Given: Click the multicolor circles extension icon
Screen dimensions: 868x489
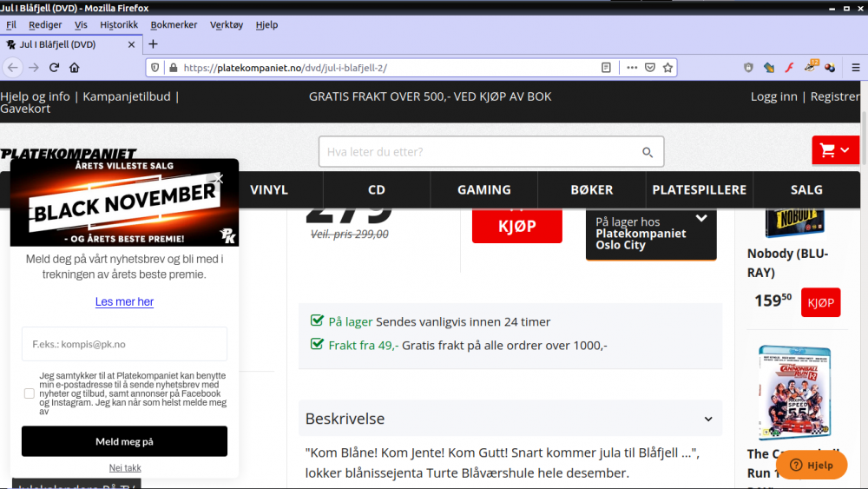Looking at the screenshot, I should 830,68.
